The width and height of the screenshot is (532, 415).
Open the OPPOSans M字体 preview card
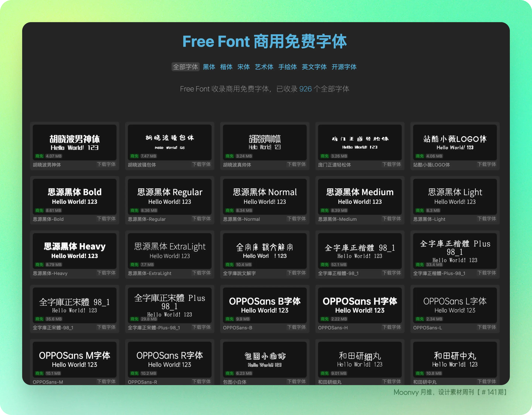click(x=75, y=359)
